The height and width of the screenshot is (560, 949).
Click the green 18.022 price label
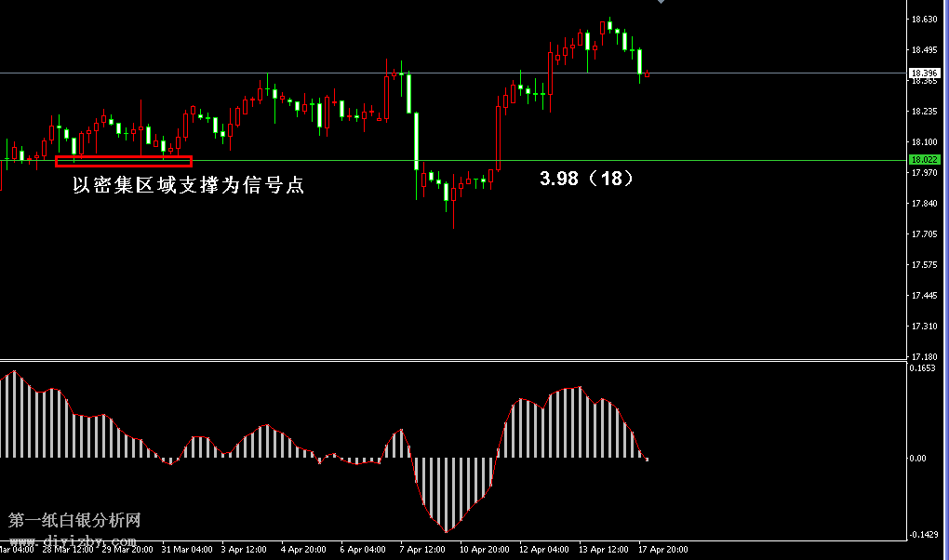click(x=923, y=160)
